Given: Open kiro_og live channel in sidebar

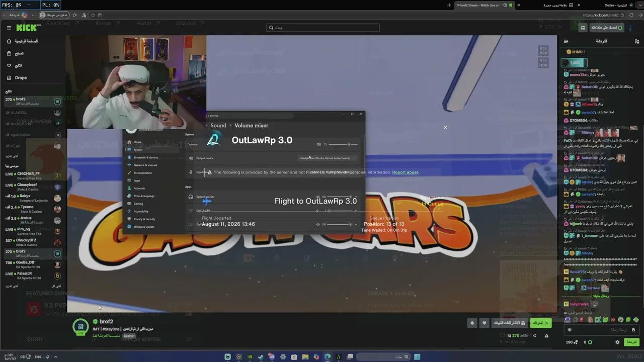Looking at the screenshot, I should tap(33, 231).
